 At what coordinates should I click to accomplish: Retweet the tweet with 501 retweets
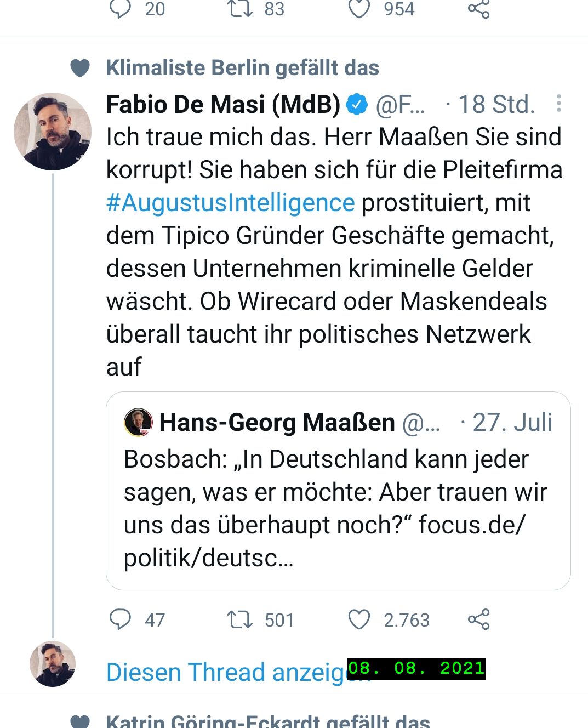(239, 619)
